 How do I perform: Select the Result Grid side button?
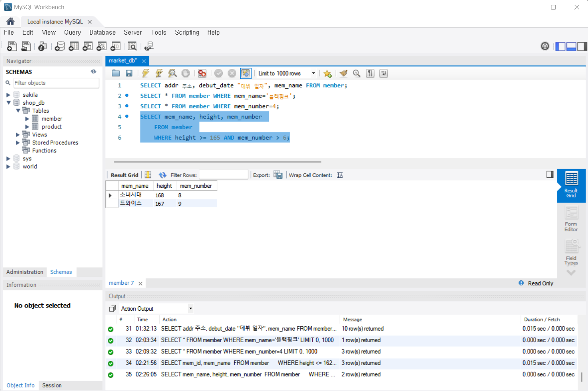point(571,185)
